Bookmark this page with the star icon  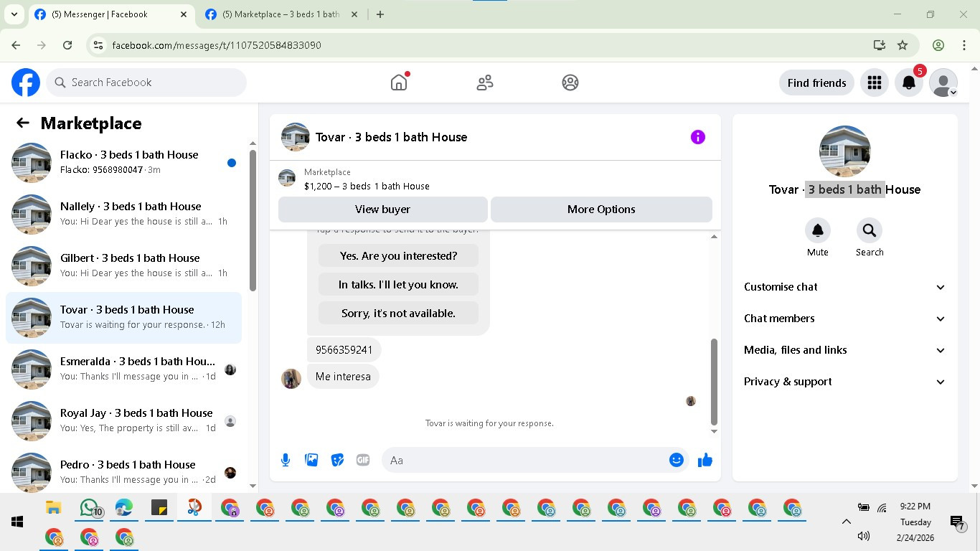[x=903, y=45]
